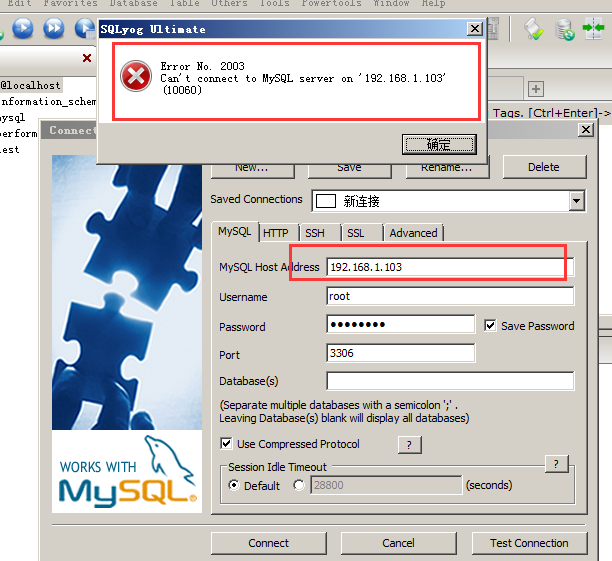
Task: Click the Save connection button
Action: click(x=349, y=171)
